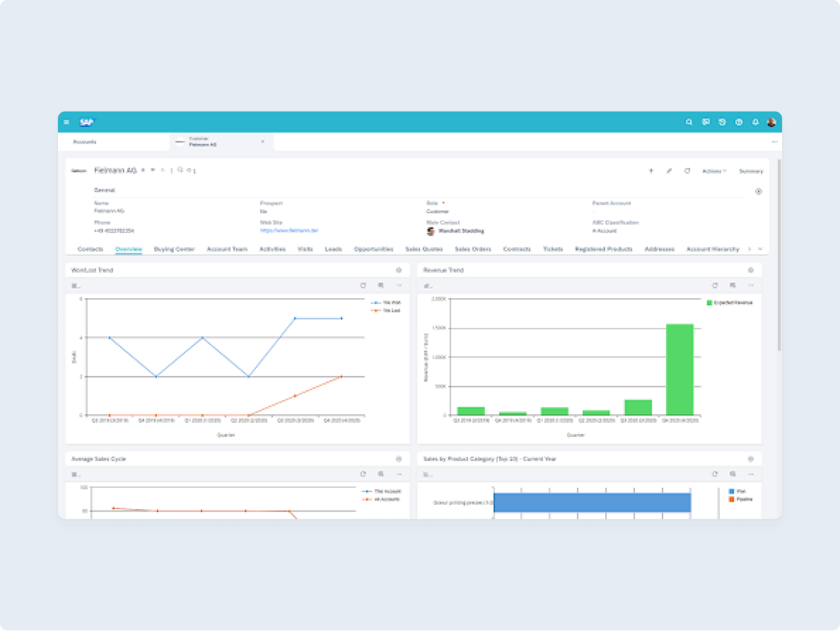Zoom the Sales by Product Category chart

733,474
